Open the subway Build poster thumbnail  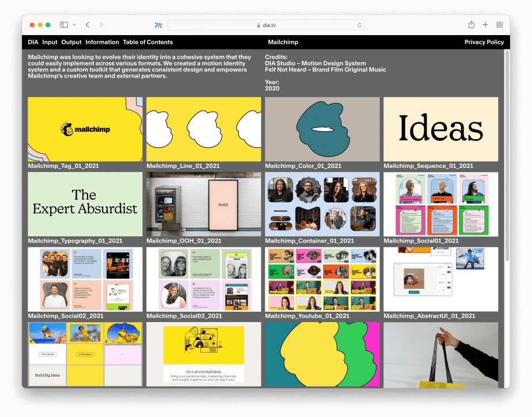(x=204, y=204)
